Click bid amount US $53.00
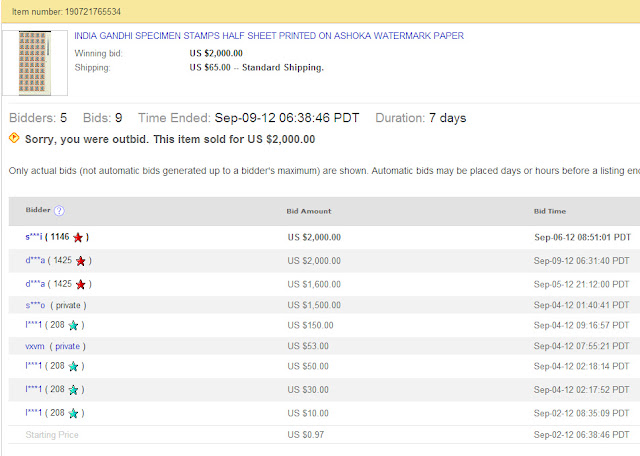Viewport: 640px width, 456px height. (x=308, y=346)
